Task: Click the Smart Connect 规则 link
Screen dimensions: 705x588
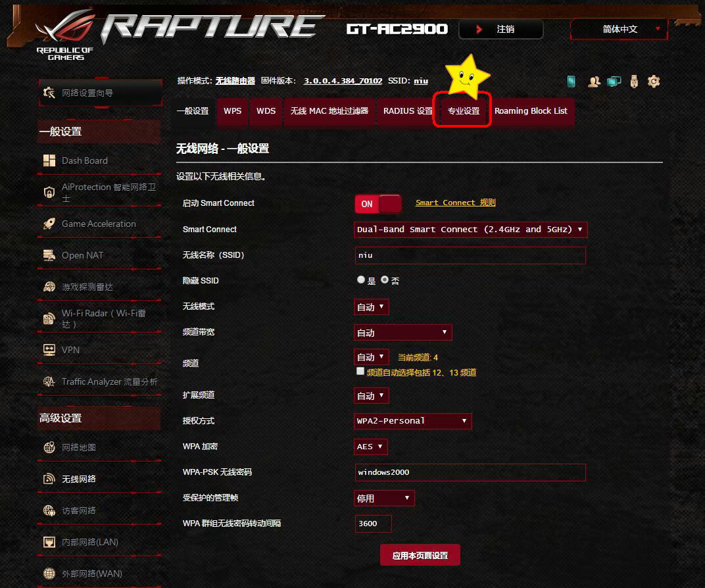Action: [455, 203]
